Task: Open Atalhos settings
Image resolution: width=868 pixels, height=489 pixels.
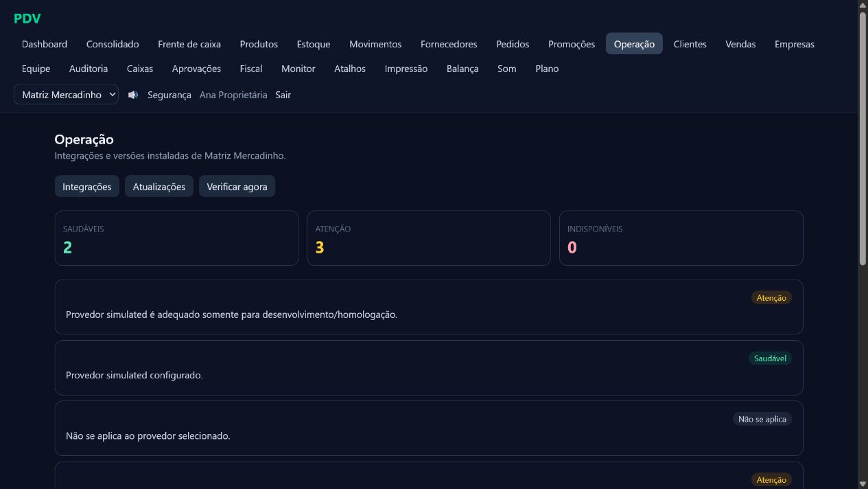Action: 350,69
